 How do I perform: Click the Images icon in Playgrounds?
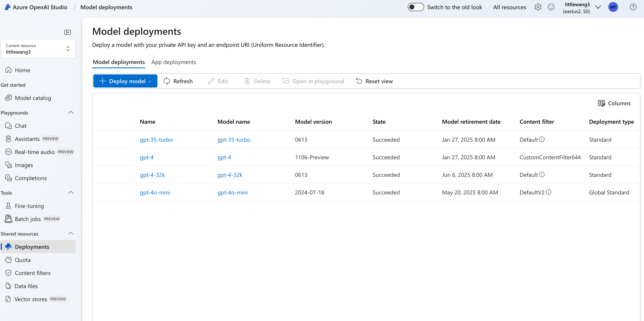[8, 165]
